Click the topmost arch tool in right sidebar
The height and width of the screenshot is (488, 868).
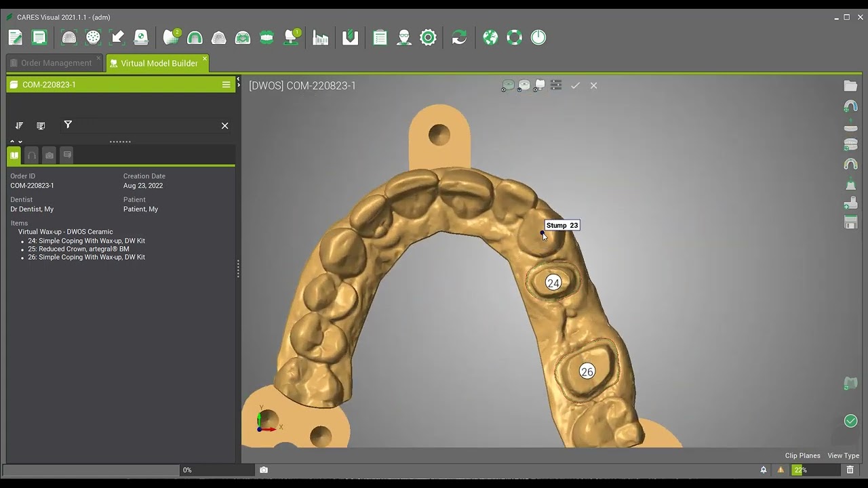pyautogui.click(x=850, y=106)
